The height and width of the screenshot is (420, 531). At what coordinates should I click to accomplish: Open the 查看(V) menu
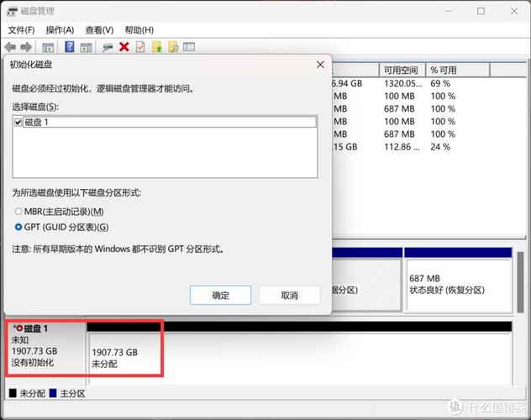99,30
